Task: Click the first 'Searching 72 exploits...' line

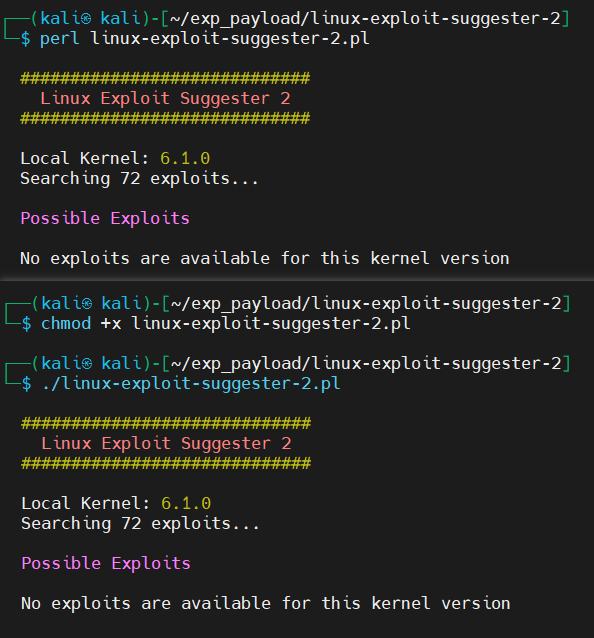Action: click(x=139, y=179)
